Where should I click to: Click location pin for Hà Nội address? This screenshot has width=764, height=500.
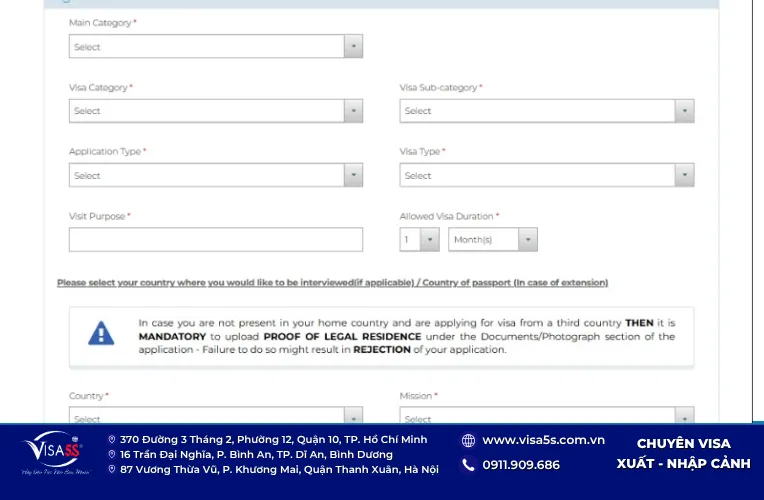[112, 469]
